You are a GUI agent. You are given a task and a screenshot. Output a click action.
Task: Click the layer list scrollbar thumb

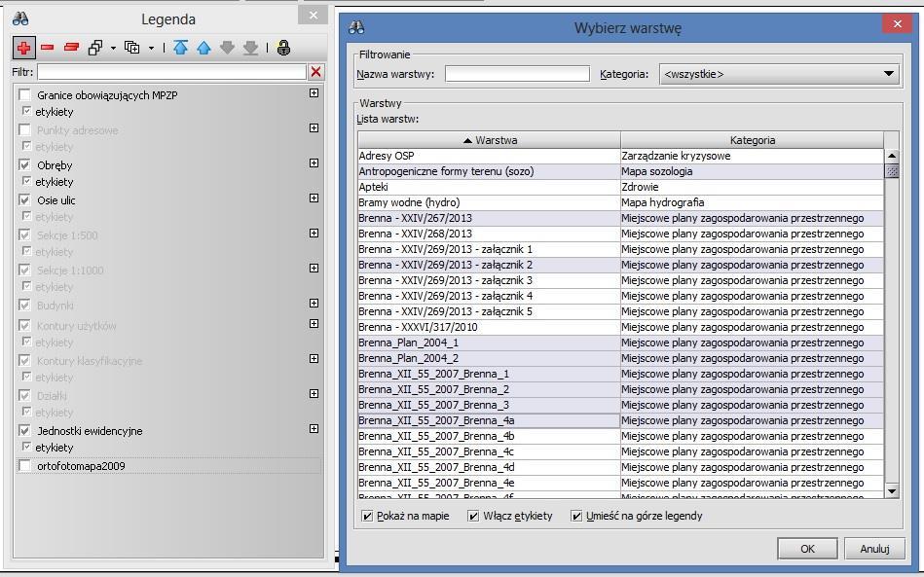[x=892, y=171]
